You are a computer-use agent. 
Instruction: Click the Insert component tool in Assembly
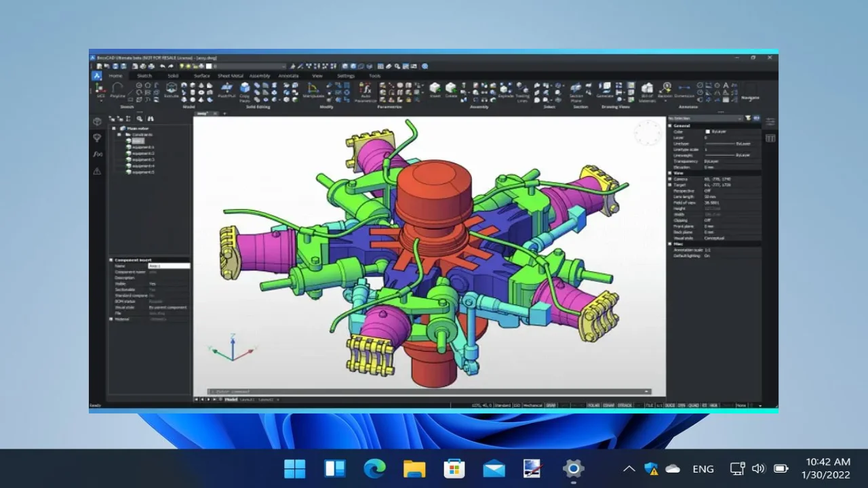click(435, 91)
